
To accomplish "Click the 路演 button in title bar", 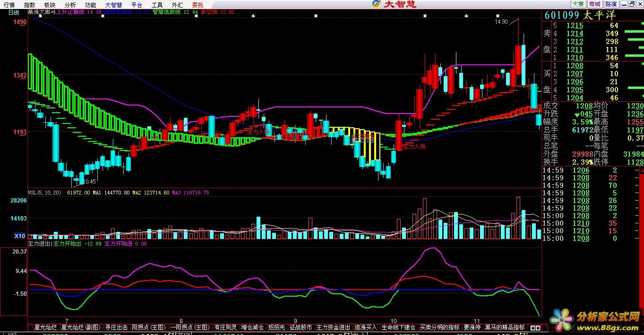I will click(x=611, y=4).
